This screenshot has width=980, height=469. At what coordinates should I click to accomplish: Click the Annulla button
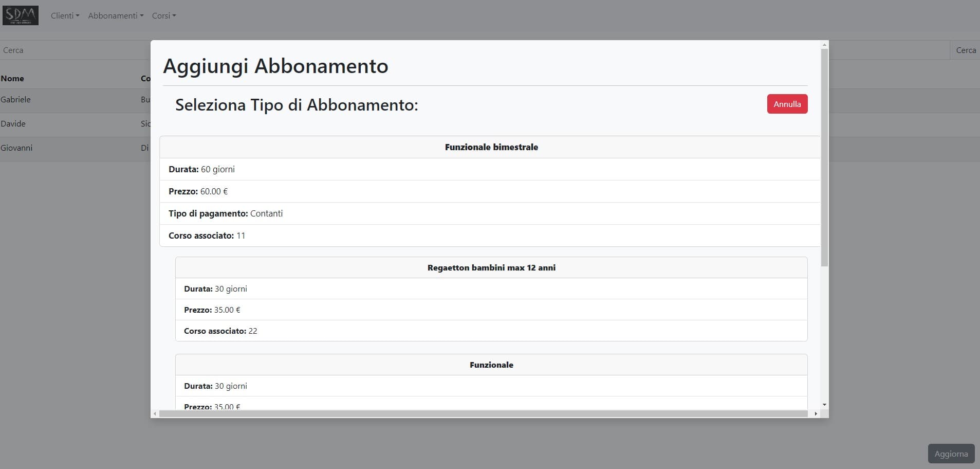[x=787, y=103]
